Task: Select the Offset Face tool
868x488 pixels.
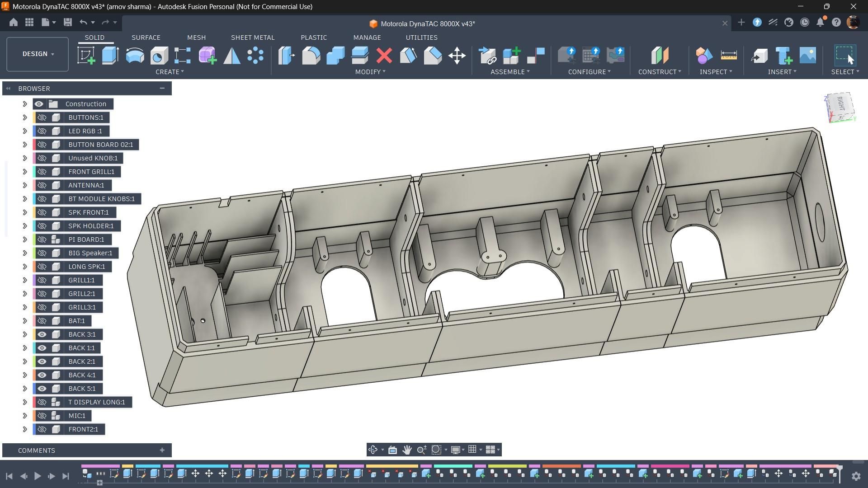Action: 360,56
